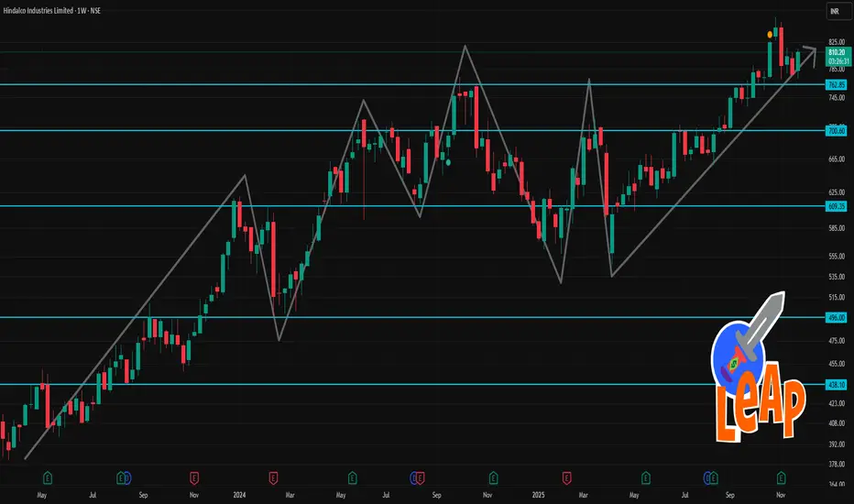Click the 475.00 price axis value
Screen dimensions: 854x504
pos(837,341)
